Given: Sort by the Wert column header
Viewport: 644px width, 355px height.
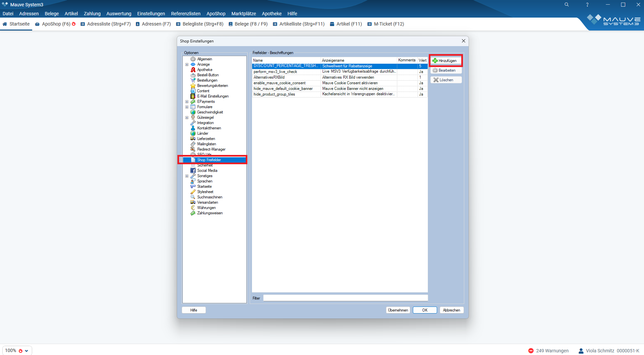Looking at the screenshot, I should tap(422, 60).
